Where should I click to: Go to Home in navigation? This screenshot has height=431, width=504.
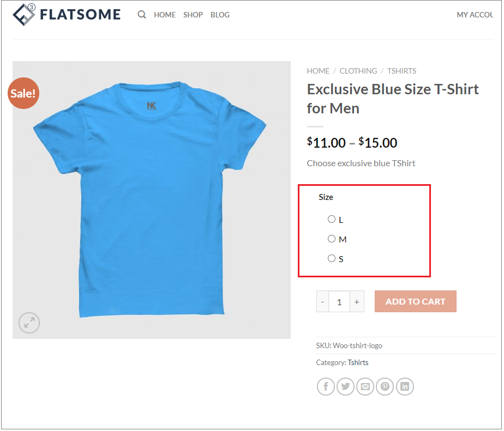(165, 15)
